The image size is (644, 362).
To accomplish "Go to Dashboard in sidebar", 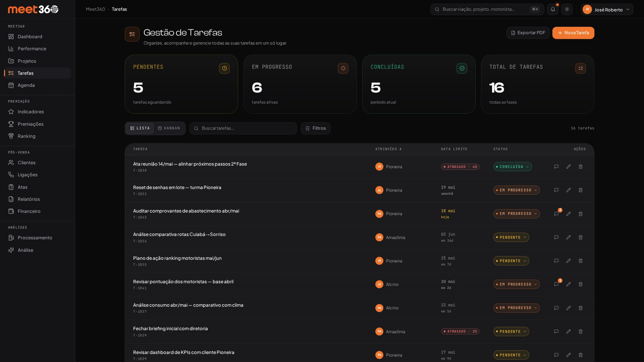I will pos(37,37).
